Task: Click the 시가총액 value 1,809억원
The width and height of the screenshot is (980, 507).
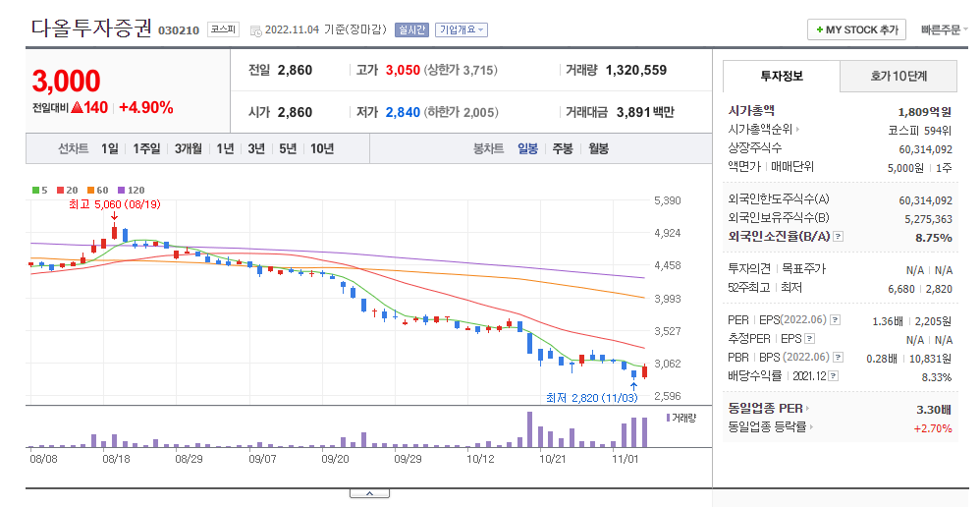Action: [x=924, y=112]
